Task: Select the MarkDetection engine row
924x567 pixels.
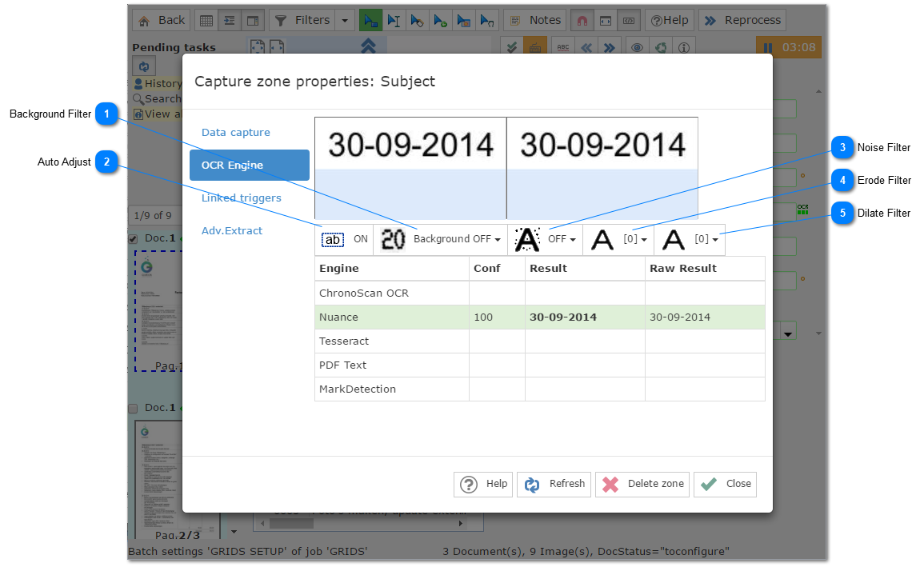Action: pos(540,389)
